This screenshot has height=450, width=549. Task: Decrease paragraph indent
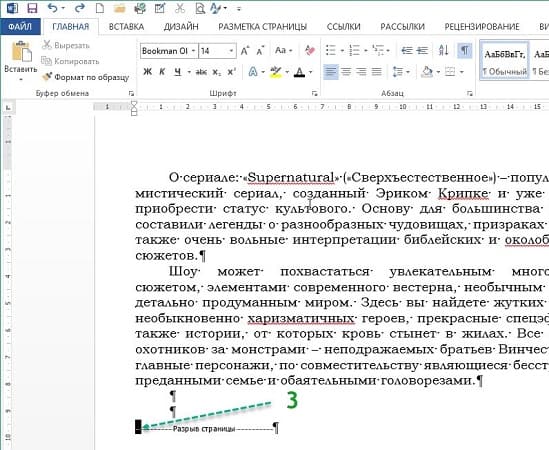click(x=407, y=51)
